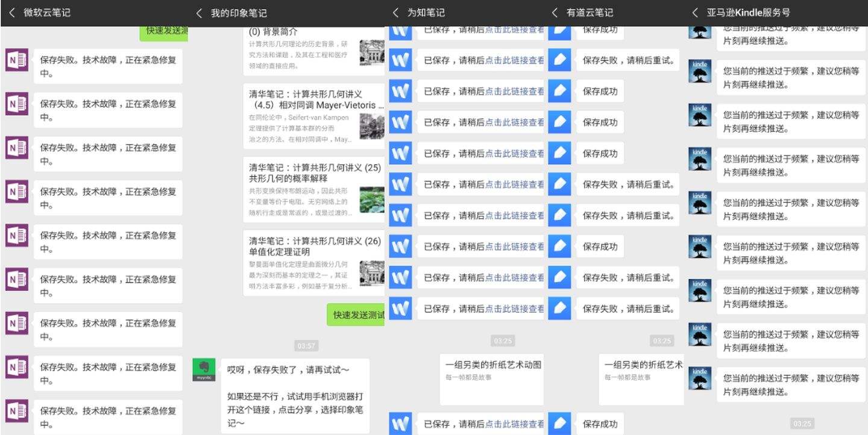This screenshot has height=435, width=868.
Task: Tap the 亚马逊Kindle服务号 header title
Action: coord(749,13)
